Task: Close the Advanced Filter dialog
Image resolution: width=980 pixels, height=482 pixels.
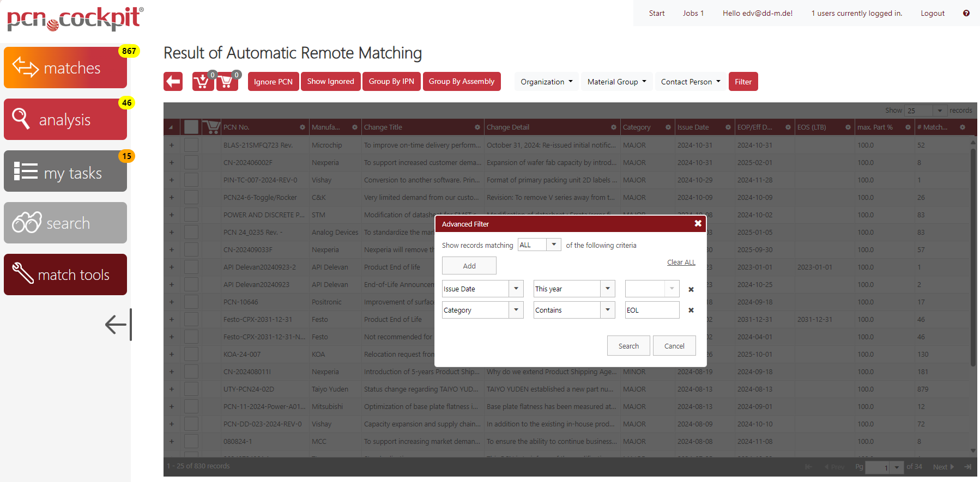Action: click(698, 224)
